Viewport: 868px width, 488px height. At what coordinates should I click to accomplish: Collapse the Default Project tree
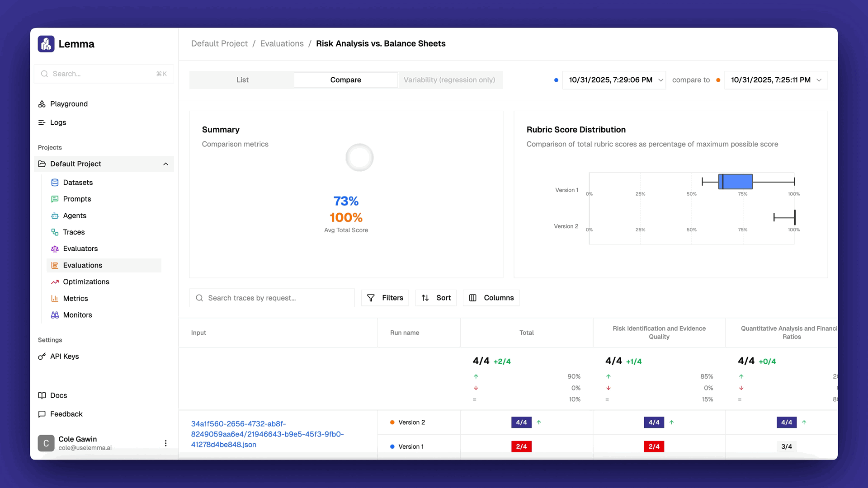(x=165, y=164)
